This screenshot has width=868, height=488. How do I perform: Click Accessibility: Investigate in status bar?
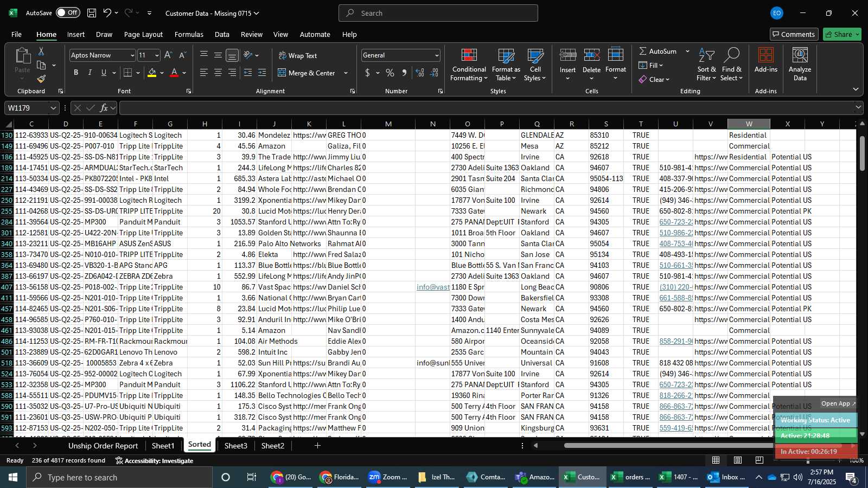pos(154,460)
